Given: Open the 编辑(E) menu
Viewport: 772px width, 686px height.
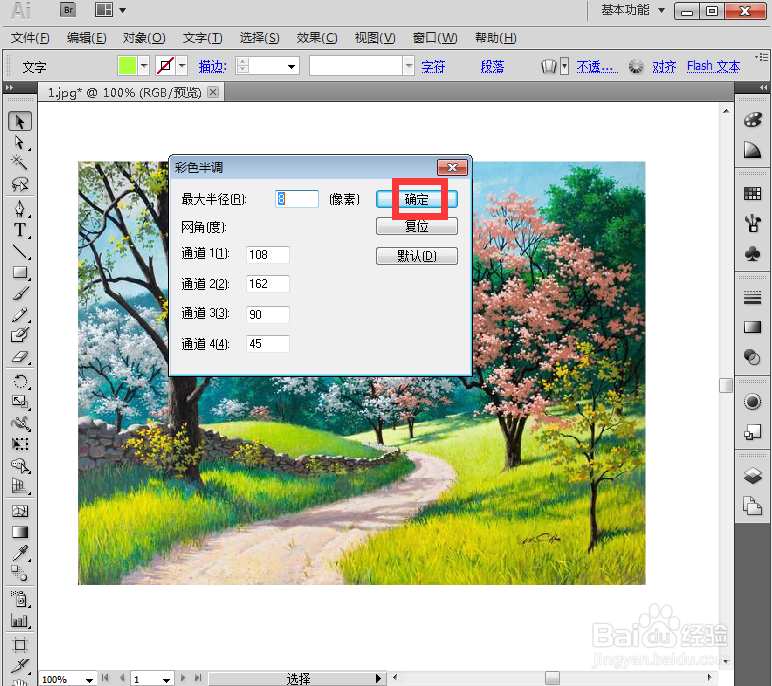Looking at the screenshot, I should click(87, 38).
